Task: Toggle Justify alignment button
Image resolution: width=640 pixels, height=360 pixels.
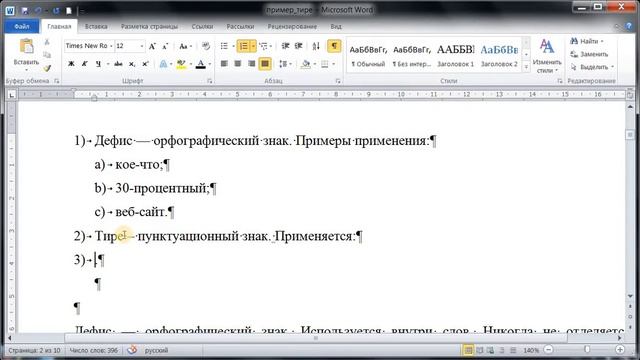Action: (x=265, y=64)
